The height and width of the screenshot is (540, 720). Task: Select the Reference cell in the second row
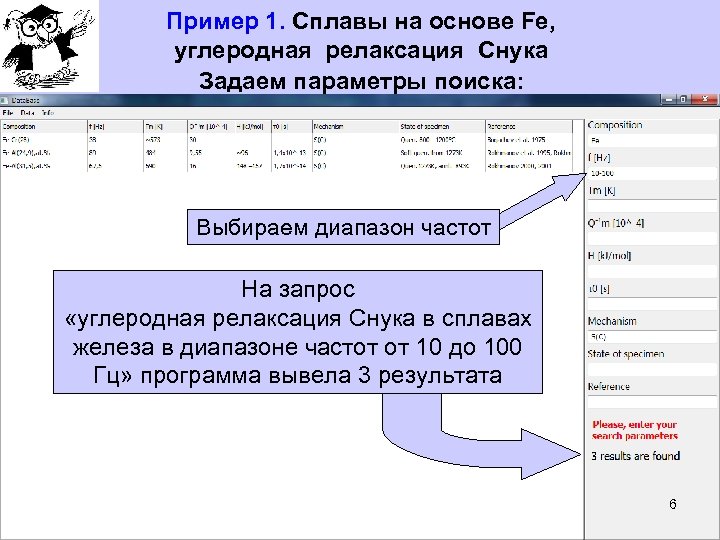pyautogui.click(x=529, y=152)
